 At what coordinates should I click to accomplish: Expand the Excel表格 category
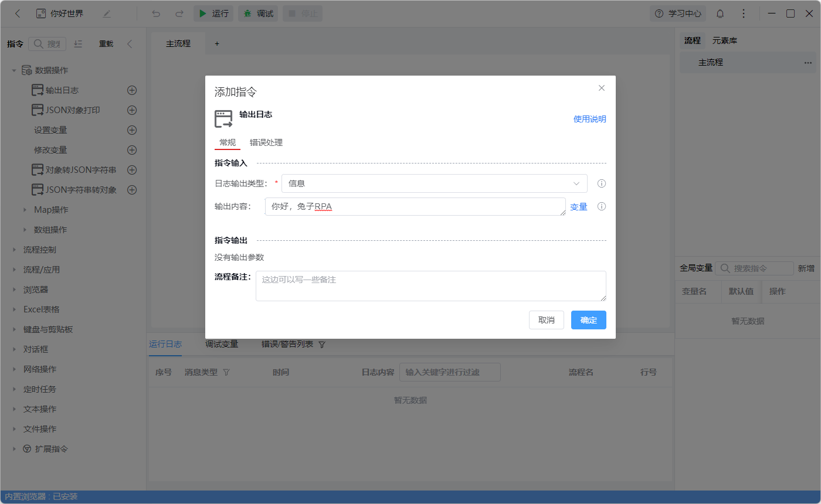click(14, 309)
